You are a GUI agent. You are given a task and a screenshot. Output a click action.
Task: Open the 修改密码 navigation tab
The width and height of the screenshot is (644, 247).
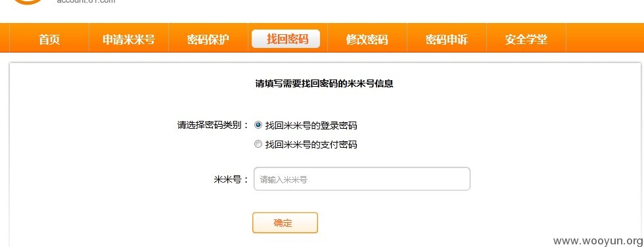point(367,39)
